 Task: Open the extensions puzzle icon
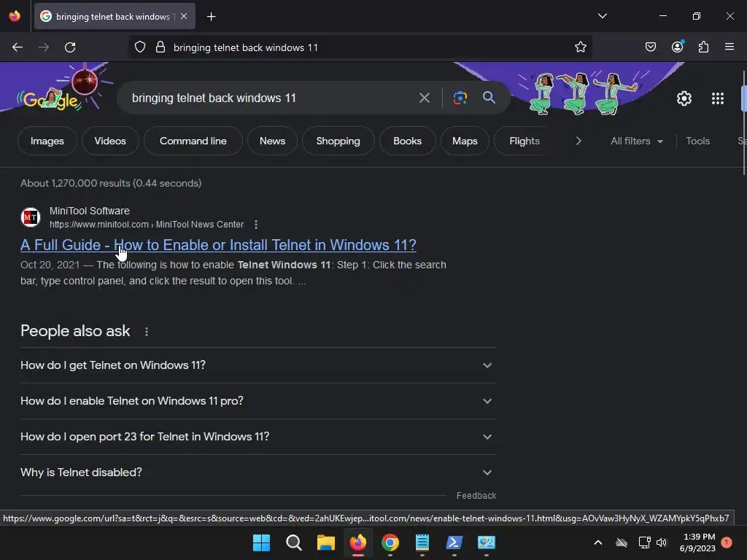(x=704, y=47)
